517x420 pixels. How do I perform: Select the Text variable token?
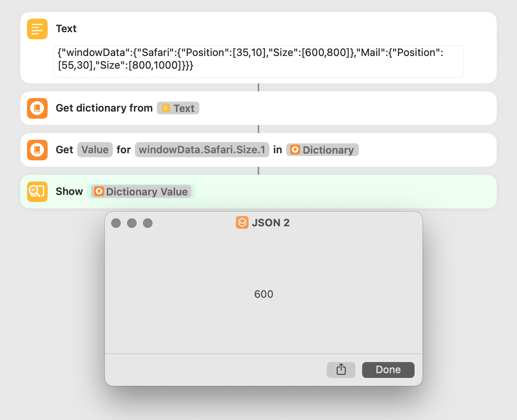tap(178, 108)
